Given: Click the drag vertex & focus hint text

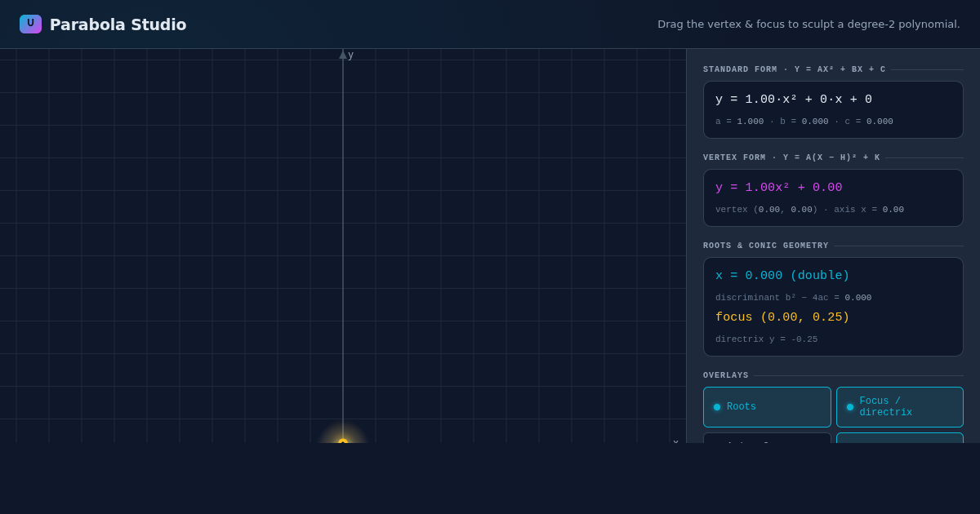Looking at the screenshot, I should (808, 24).
